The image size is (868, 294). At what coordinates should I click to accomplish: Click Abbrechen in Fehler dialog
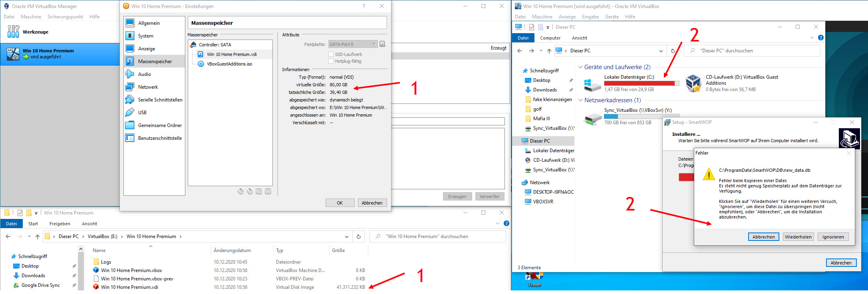click(763, 237)
